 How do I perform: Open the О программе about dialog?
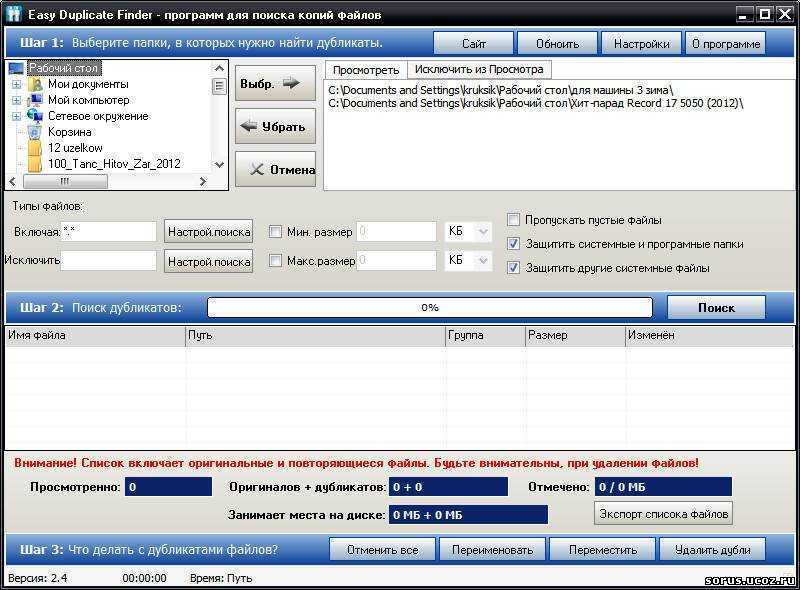tap(726, 43)
